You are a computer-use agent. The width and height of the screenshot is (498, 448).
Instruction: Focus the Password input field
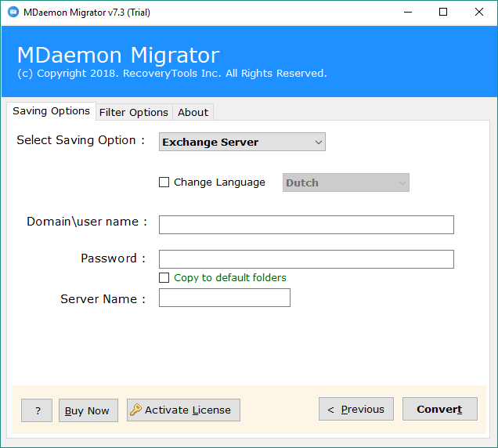pos(306,259)
